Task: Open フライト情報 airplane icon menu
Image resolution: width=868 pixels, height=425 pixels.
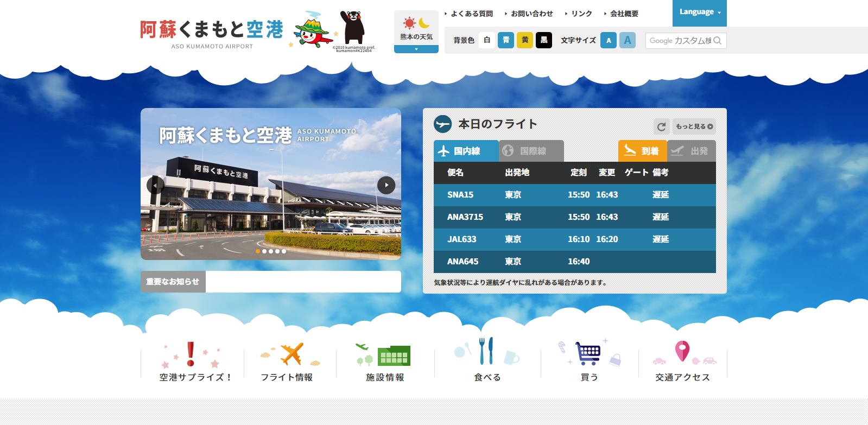Action: tap(290, 361)
